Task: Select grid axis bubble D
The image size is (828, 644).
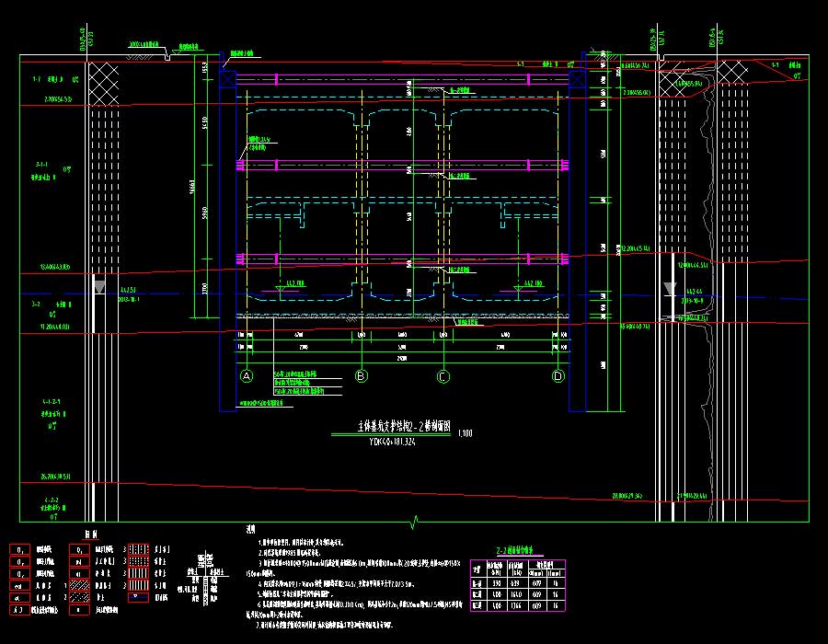Action: pyautogui.click(x=558, y=376)
